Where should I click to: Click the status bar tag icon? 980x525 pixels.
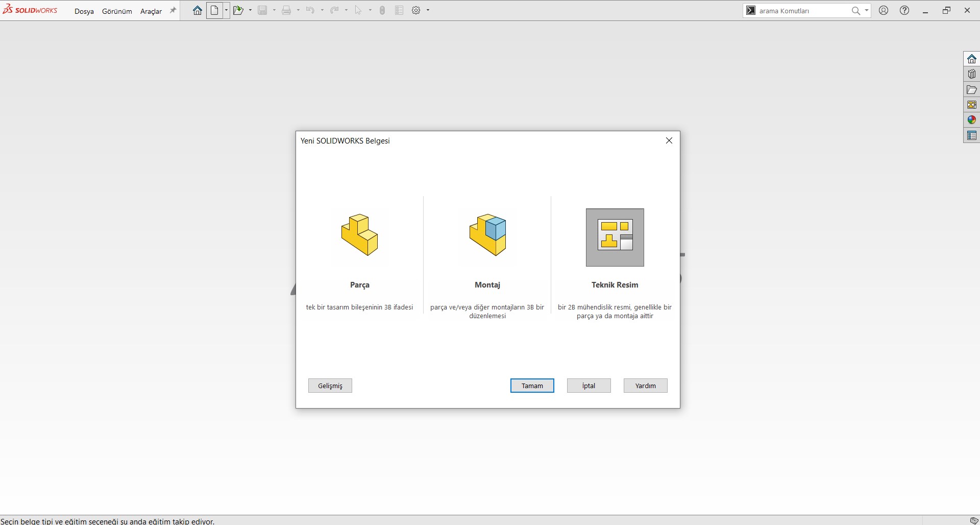click(x=974, y=520)
